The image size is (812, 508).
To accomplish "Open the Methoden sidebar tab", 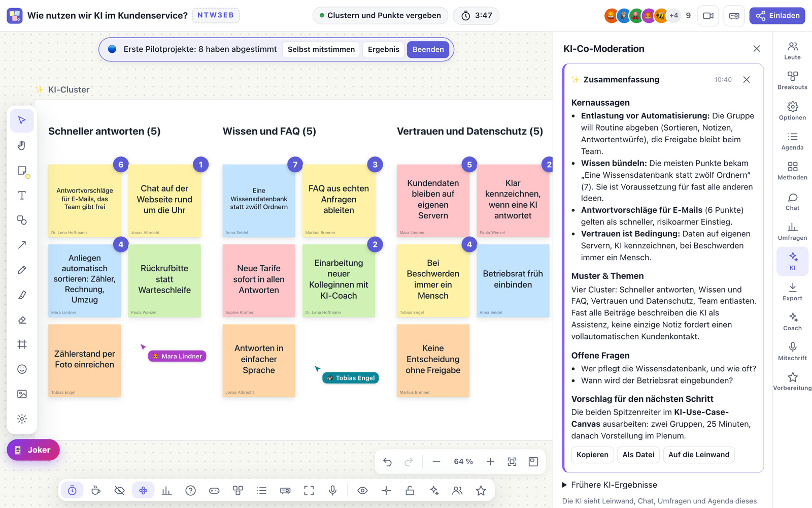I will click(792, 171).
